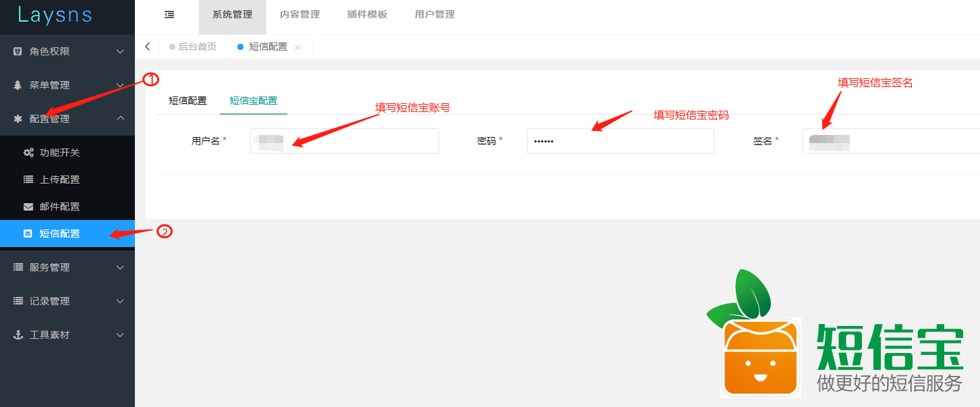Image resolution: width=980 pixels, height=407 pixels.
Task: Expand the 服务管理 menu chevron
Action: (x=120, y=267)
